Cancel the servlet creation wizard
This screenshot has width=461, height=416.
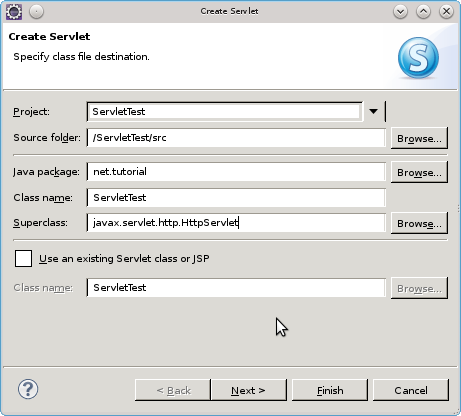click(x=411, y=390)
